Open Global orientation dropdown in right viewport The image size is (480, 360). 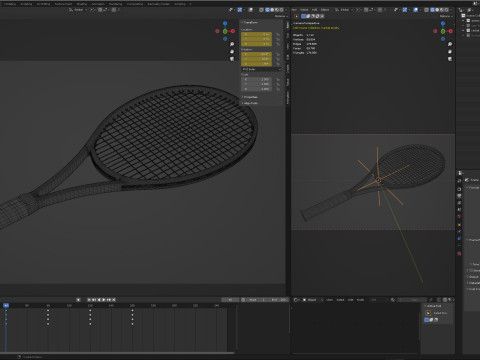click(344, 10)
